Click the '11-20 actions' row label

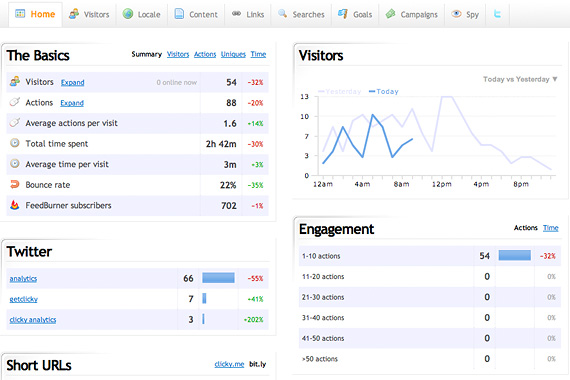(x=323, y=277)
